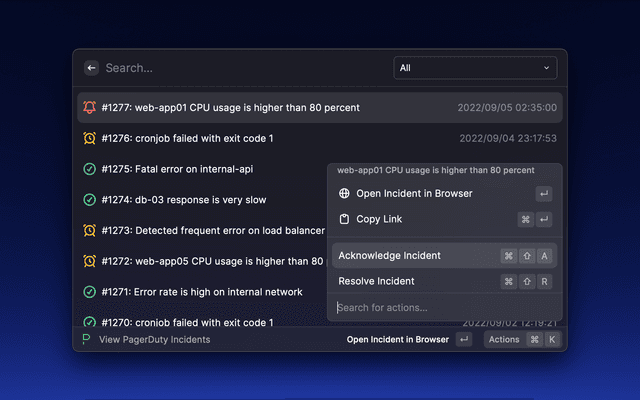The image size is (640, 400).
Task: Click red alarm icon for incident #1277
Action: [90, 108]
